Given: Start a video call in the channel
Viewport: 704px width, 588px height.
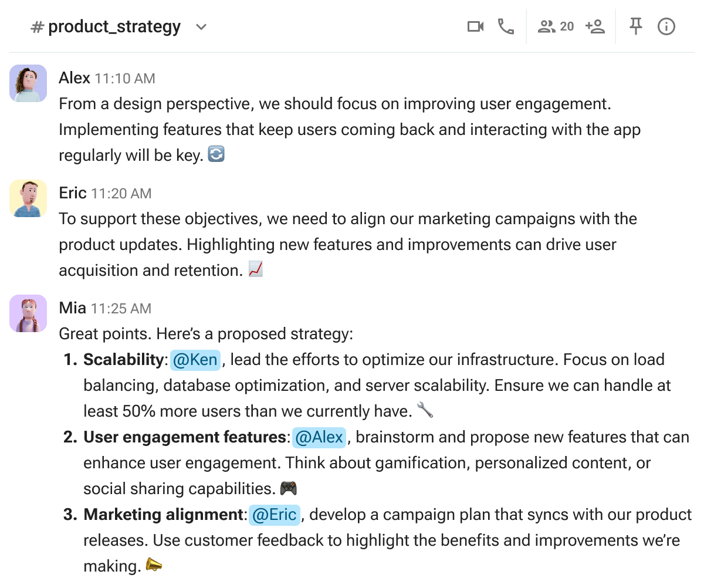Looking at the screenshot, I should 475,26.
